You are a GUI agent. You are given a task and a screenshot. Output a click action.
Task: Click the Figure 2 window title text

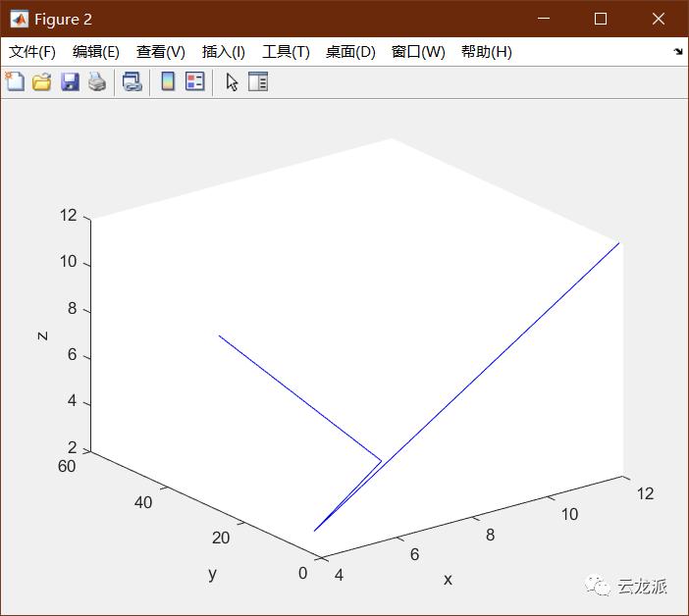coord(63,20)
